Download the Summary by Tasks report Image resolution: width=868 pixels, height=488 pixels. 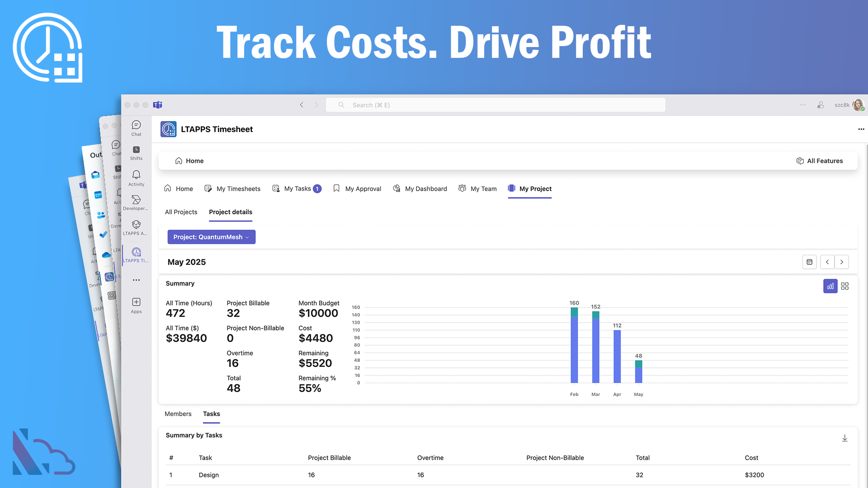(844, 438)
